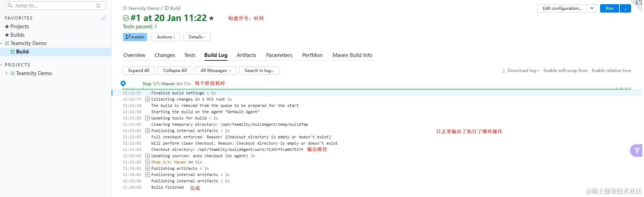Click the search magnifier in Jump to field

[x=10, y=6]
